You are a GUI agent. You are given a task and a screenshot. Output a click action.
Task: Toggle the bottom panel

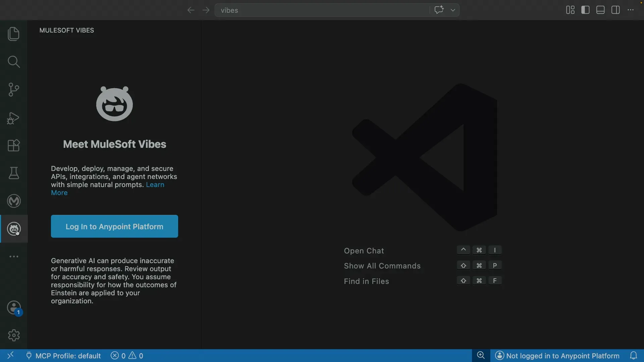click(x=600, y=10)
